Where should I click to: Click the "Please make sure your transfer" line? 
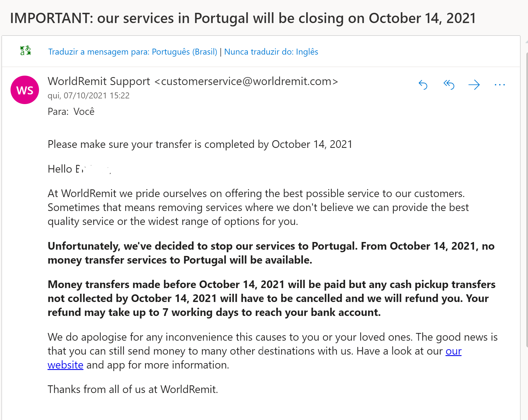(x=200, y=144)
